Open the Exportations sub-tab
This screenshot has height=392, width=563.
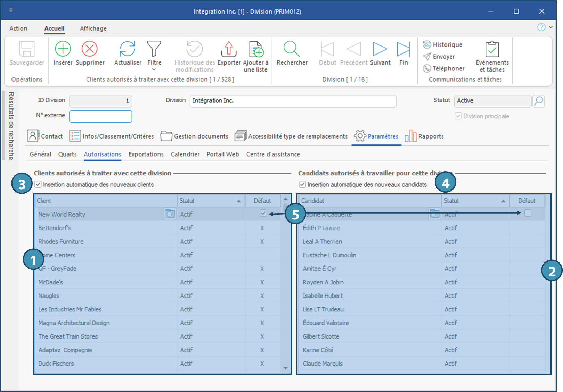pos(146,154)
